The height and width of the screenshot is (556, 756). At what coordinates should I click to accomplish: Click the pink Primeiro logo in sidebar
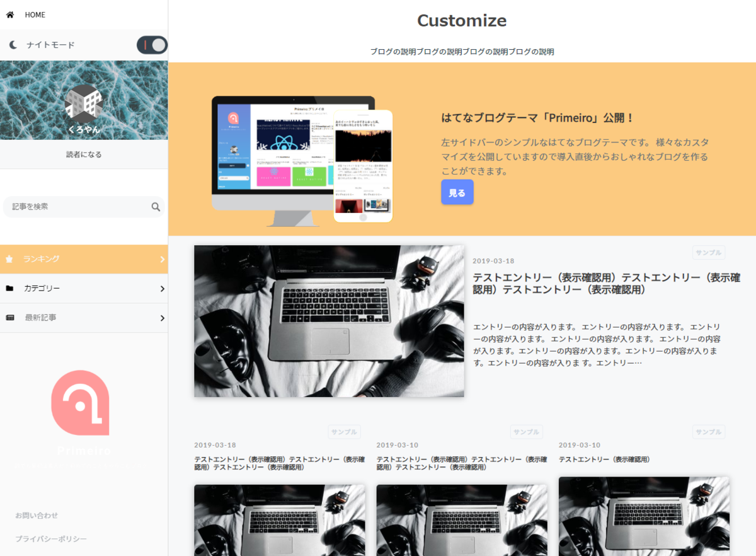point(80,402)
